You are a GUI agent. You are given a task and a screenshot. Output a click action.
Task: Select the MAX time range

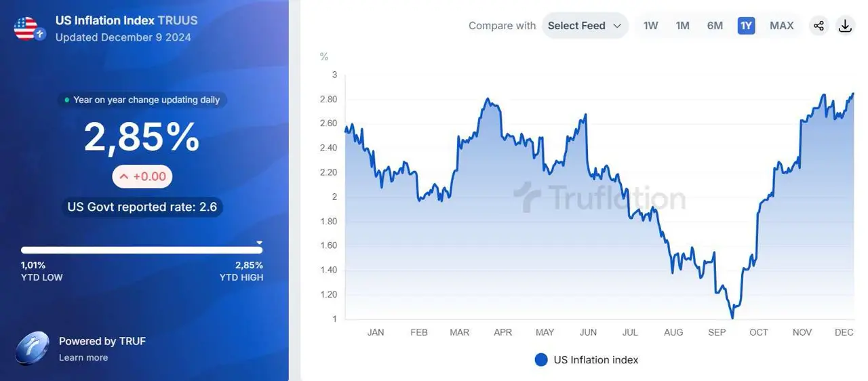coord(781,26)
